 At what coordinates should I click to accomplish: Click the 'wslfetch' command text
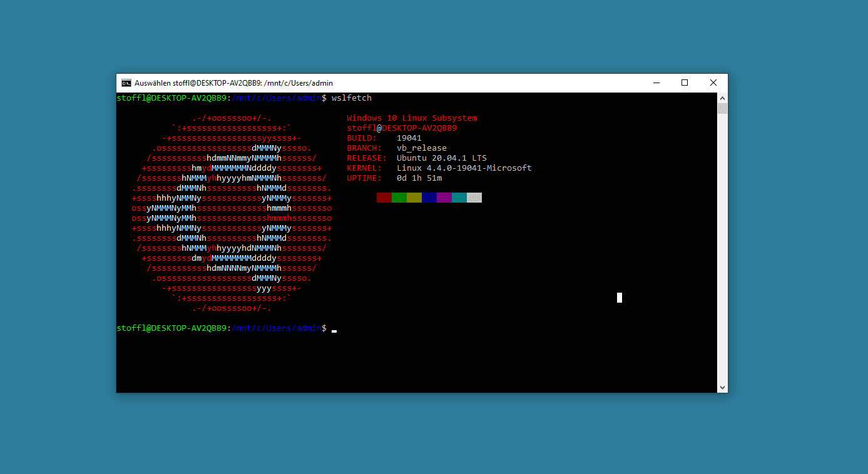[x=352, y=98]
